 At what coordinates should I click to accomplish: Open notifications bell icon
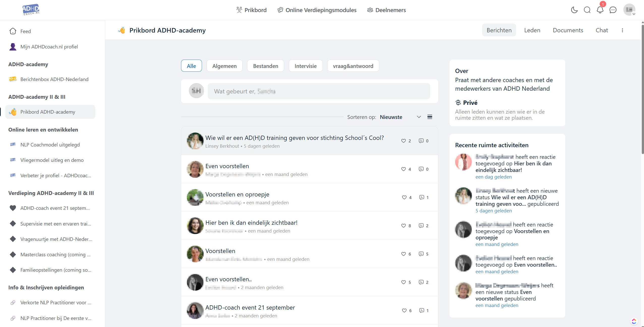tap(600, 10)
